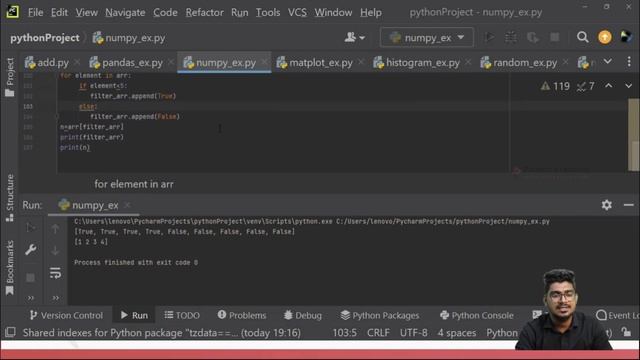The width and height of the screenshot is (640, 360).
Task: Expand the hidden editor tabs chevron
Action: pos(608,62)
